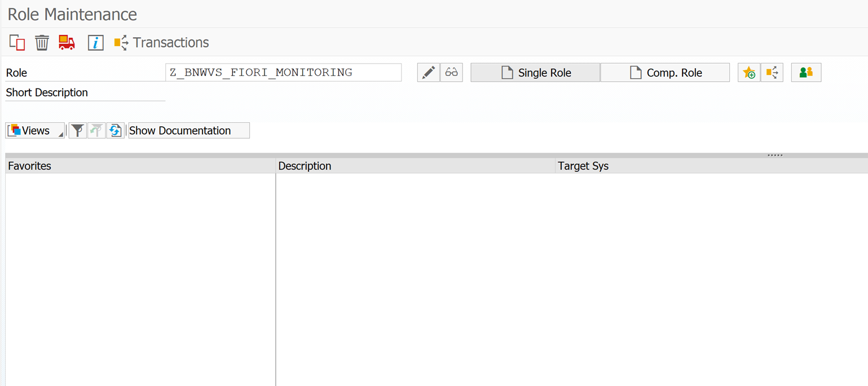The width and height of the screenshot is (868, 386).
Task: Click the Transactions toolbar button
Action: tap(161, 43)
